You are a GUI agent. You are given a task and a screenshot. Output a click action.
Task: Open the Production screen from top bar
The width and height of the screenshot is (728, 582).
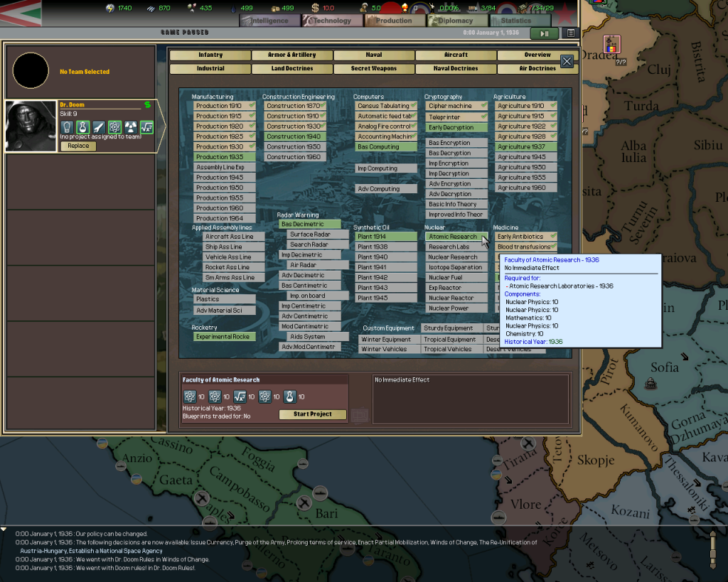393,21
